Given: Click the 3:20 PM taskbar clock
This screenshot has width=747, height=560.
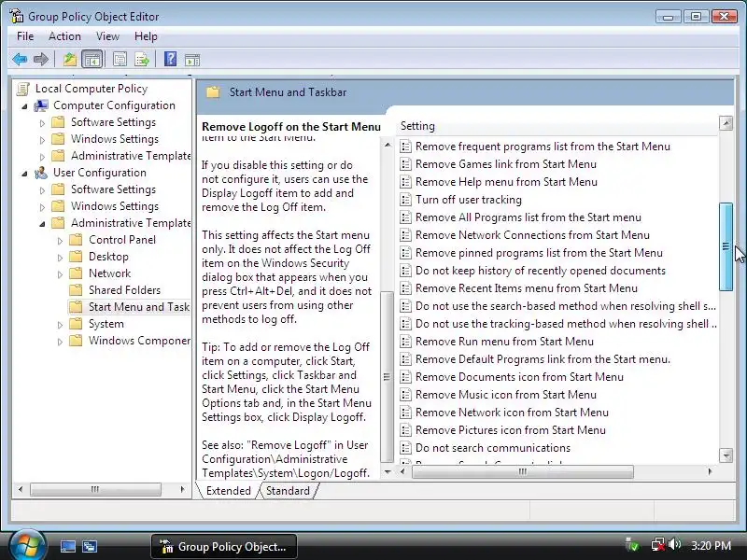Looking at the screenshot, I should 711,545.
